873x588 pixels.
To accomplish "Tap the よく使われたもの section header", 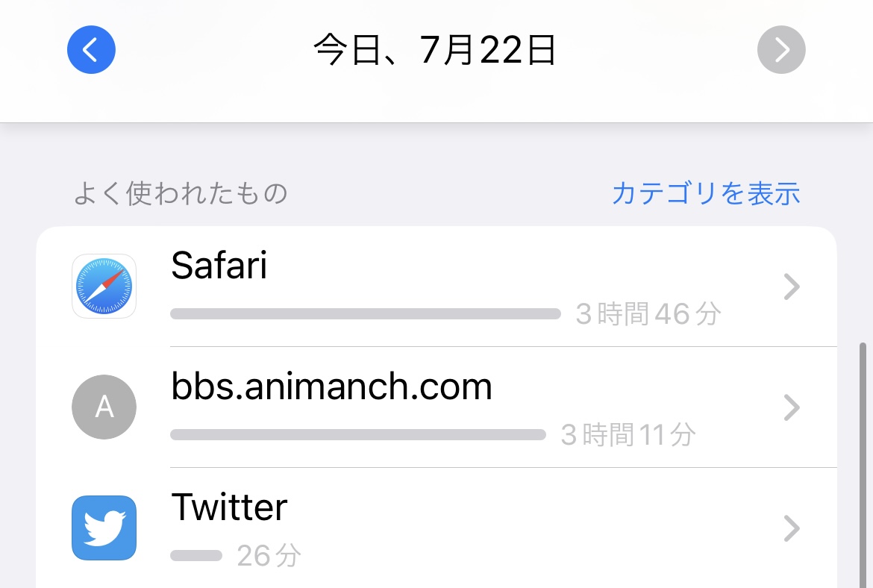I will coord(180,194).
